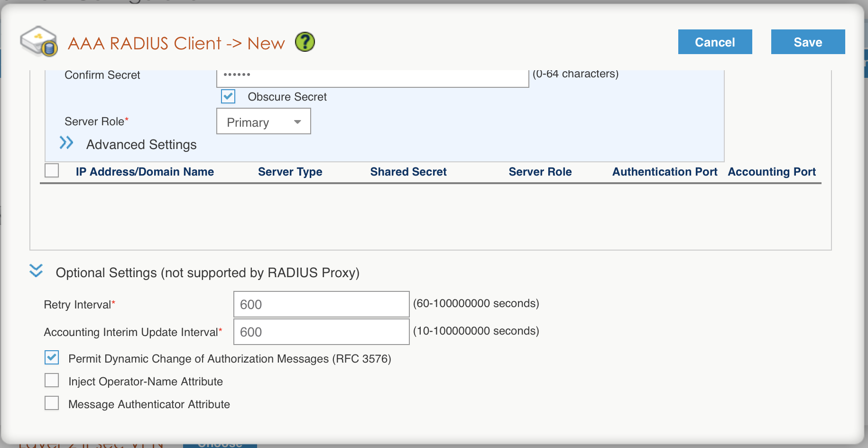Open the Server Role dropdown
The image size is (868, 448).
coord(264,122)
